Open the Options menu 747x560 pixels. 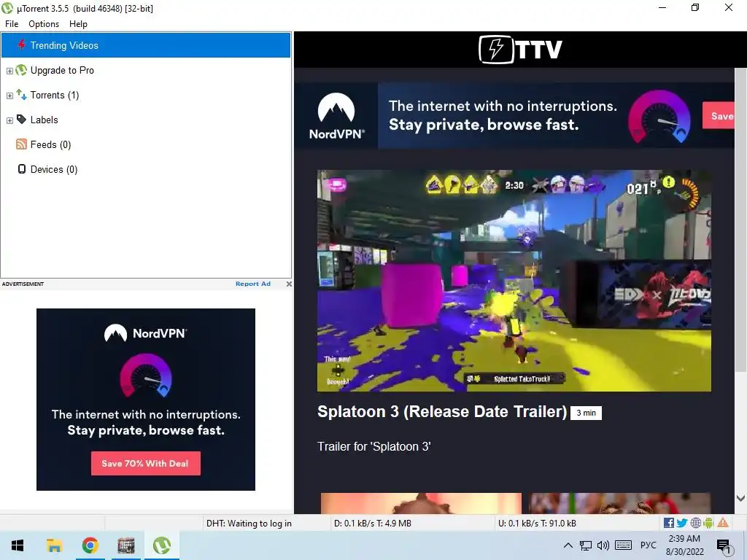pyautogui.click(x=44, y=24)
